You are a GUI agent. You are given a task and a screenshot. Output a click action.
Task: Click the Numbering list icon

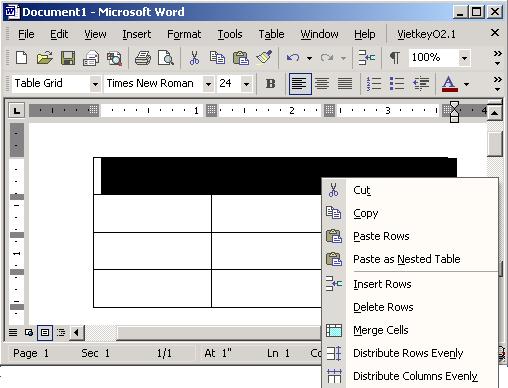pyautogui.click(x=374, y=84)
